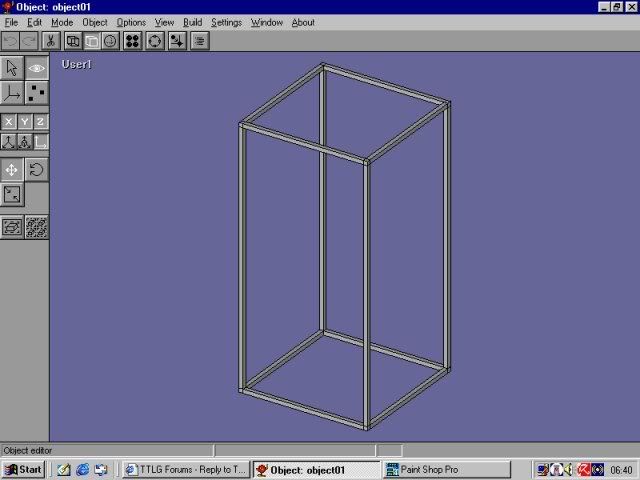Image resolution: width=640 pixels, height=480 pixels.
Task: Expand the Settings menu
Action: pyautogui.click(x=226, y=22)
